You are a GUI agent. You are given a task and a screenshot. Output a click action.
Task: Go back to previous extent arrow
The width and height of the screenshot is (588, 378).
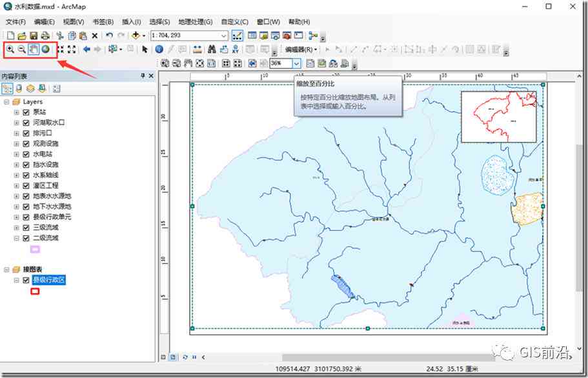coord(86,49)
